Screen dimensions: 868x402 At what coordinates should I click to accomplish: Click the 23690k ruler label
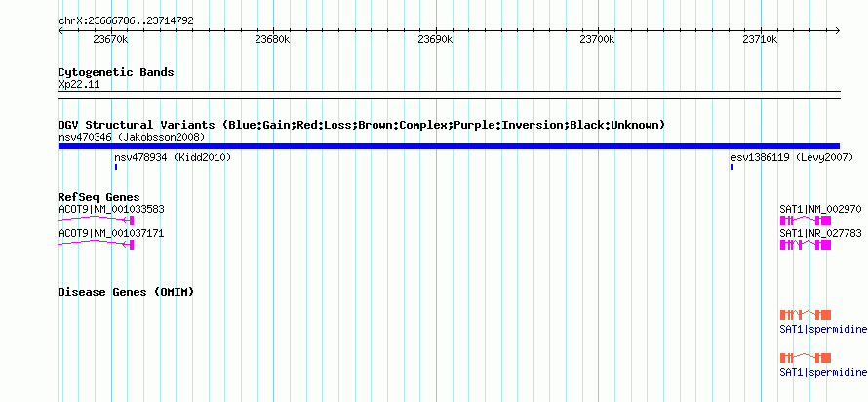pyautogui.click(x=435, y=40)
